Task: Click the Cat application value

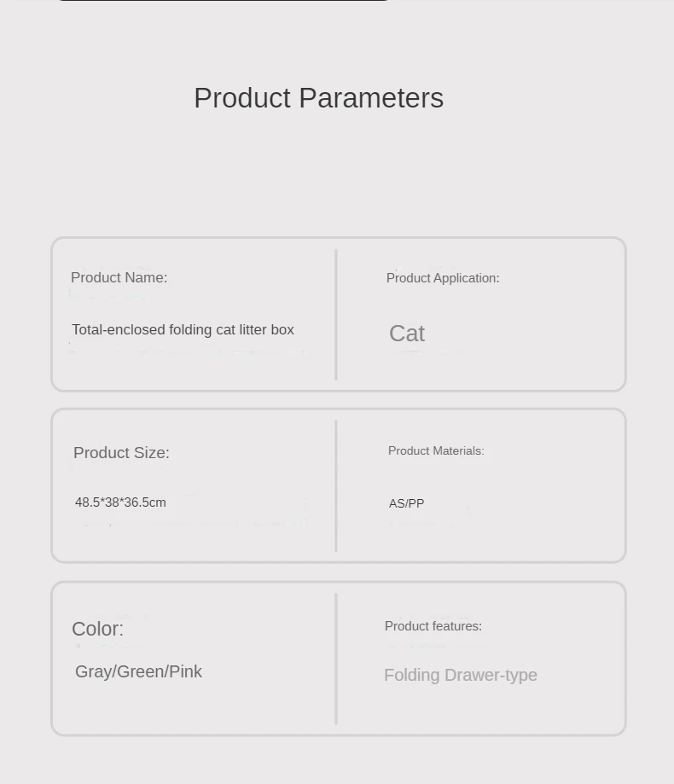Action: click(407, 334)
